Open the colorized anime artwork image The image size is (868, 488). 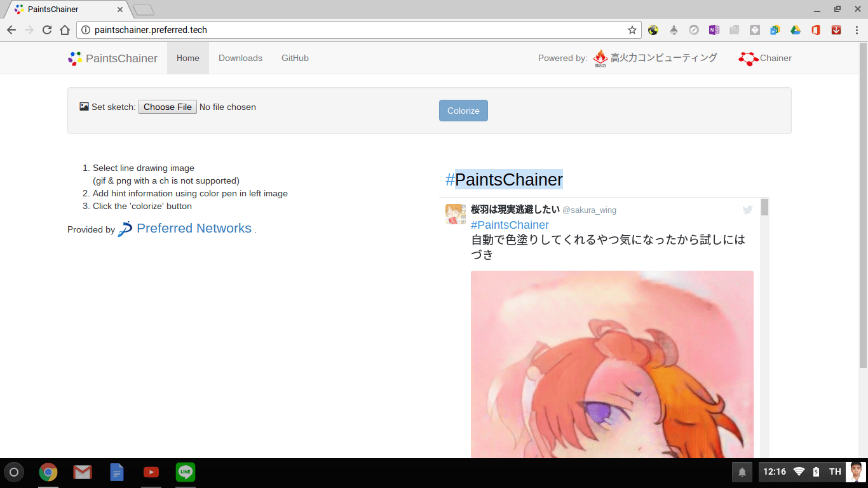click(612, 364)
